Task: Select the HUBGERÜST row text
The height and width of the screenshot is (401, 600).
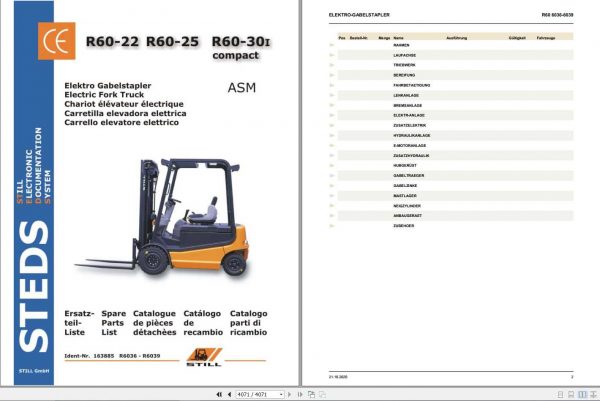Action: tap(405, 166)
